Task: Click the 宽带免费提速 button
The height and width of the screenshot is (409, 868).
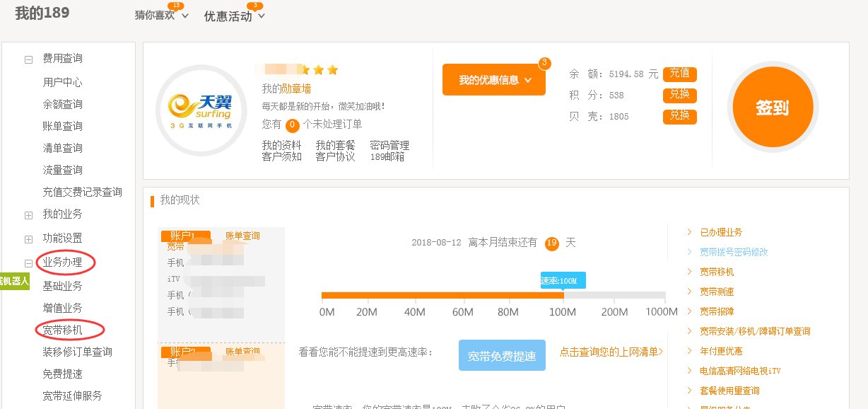Action: [x=502, y=356]
